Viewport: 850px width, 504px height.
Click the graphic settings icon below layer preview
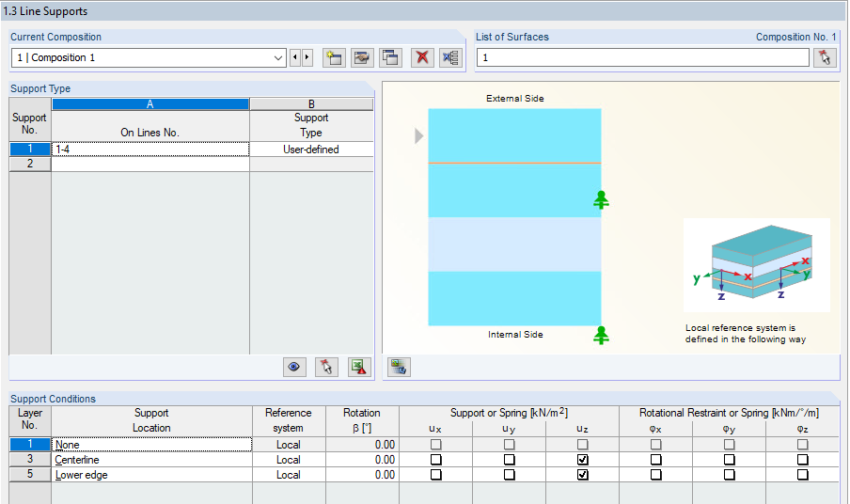[x=399, y=368]
